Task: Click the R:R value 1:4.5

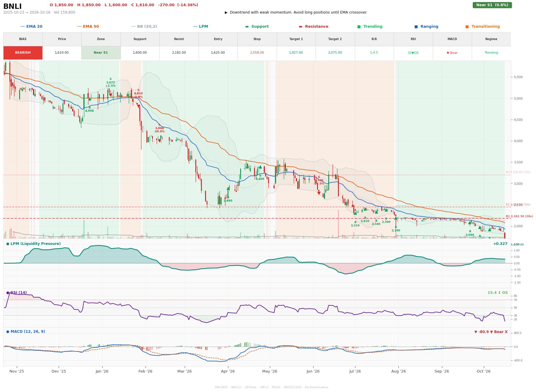Action: point(374,53)
